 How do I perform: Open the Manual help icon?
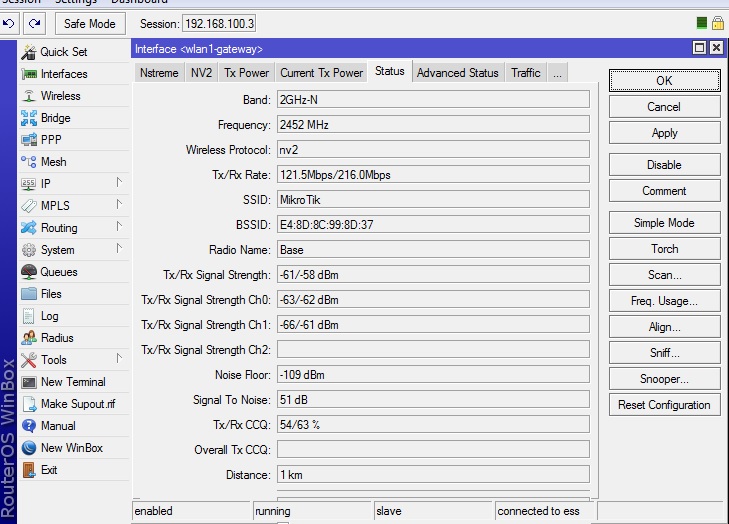pyautogui.click(x=28, y=426)
